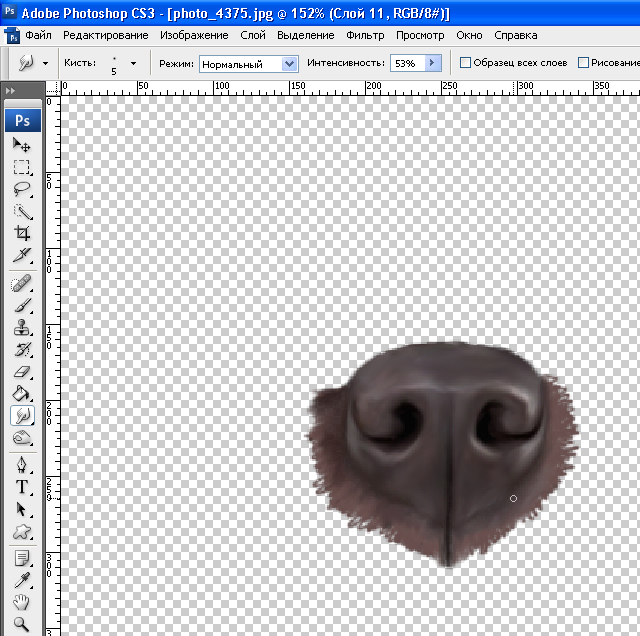The height and width of the screenshot is (636, 640).
Task: Enable 'Образец всех слоев' checkbox
Action: pos(465,63)
